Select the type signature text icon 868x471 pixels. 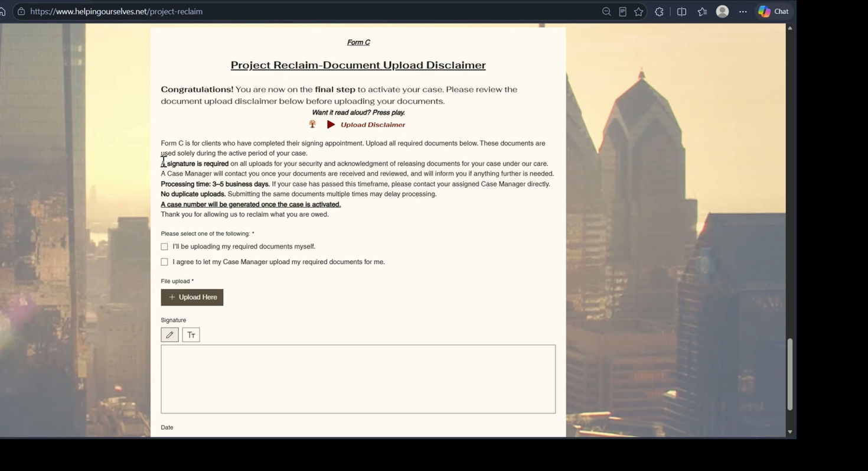point(191,335)
